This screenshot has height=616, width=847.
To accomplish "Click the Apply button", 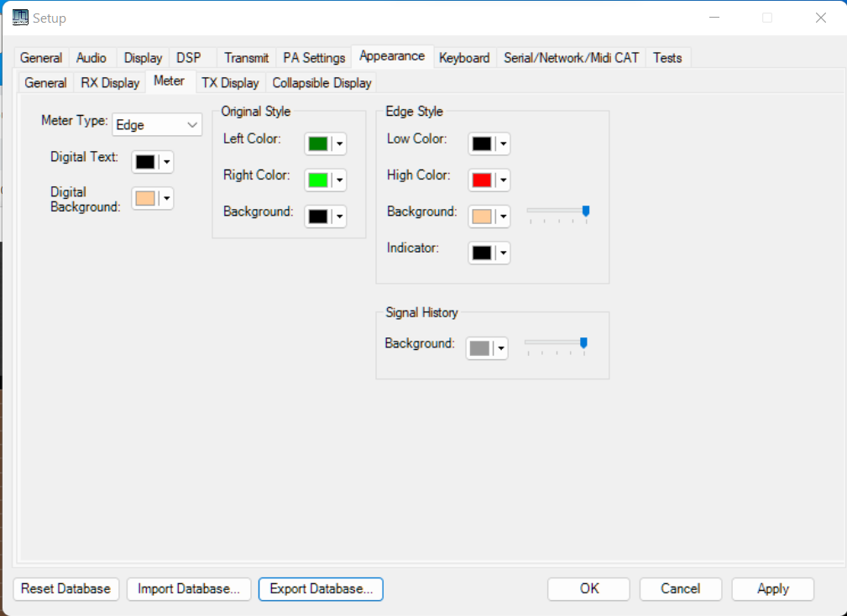I will [x=772, y=589].
